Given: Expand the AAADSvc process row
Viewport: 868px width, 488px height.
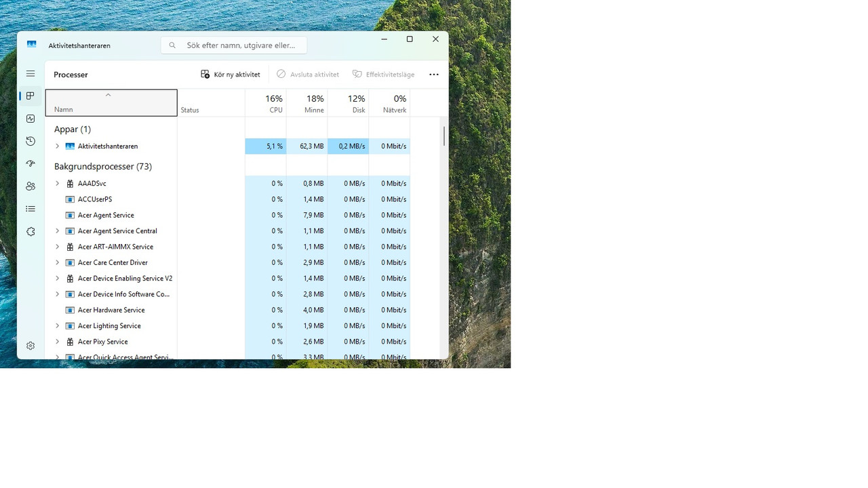Looking at the screenshot, I should coord(57,184).
